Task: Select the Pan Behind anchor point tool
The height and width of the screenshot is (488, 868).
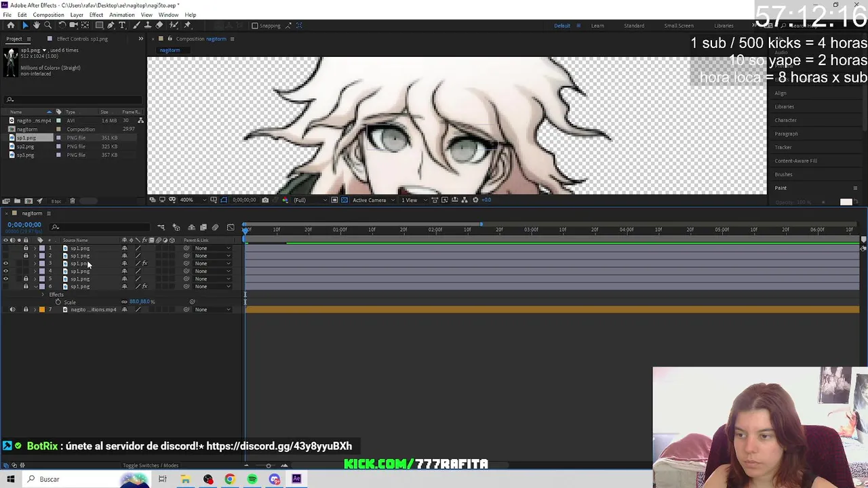Action: point(85,25)
